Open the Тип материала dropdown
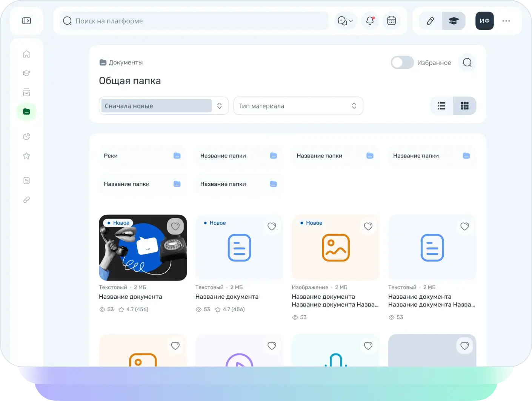The width and height of the screenshot is (532, 401). pos(298,106)
